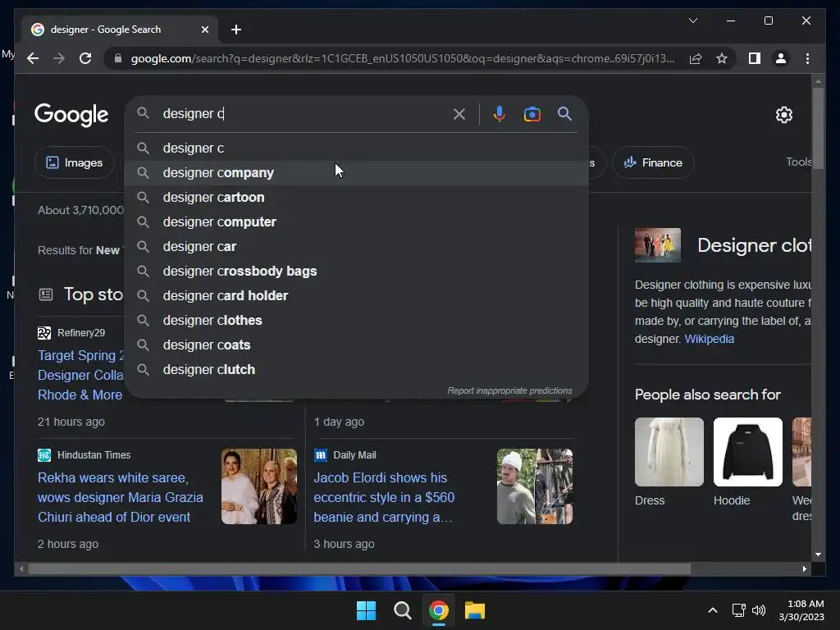Open Hindustan Times Rekha article link
The width and height of the screenshot is (840, 630).
click(120, 497)
